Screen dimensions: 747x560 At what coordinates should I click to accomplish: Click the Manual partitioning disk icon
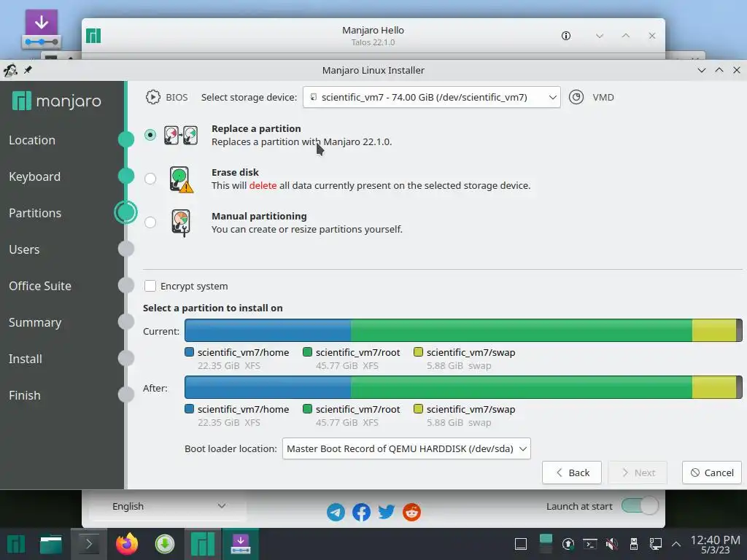181,223
